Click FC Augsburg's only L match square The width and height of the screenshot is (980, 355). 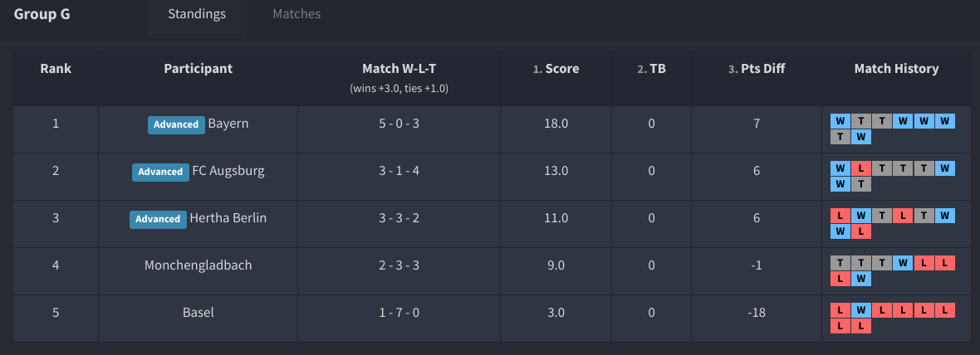(861, 168)
